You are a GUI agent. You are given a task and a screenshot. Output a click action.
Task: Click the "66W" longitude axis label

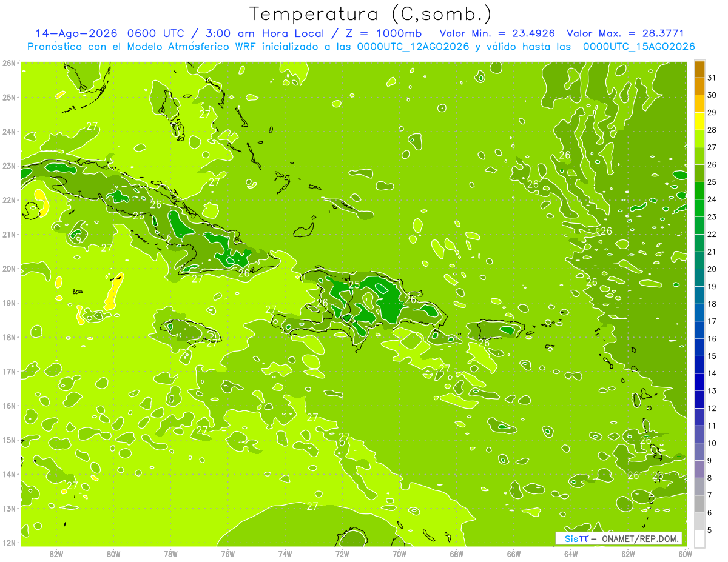coord(514,554)
